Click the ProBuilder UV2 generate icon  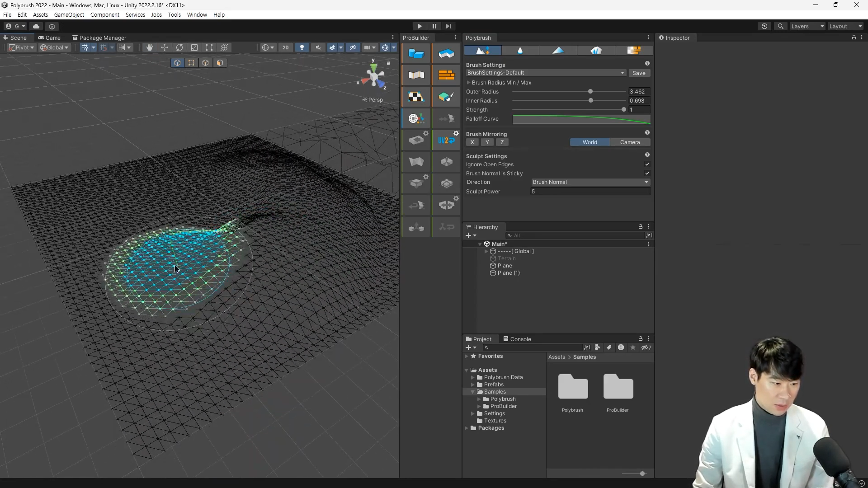(x=446, y=141)
